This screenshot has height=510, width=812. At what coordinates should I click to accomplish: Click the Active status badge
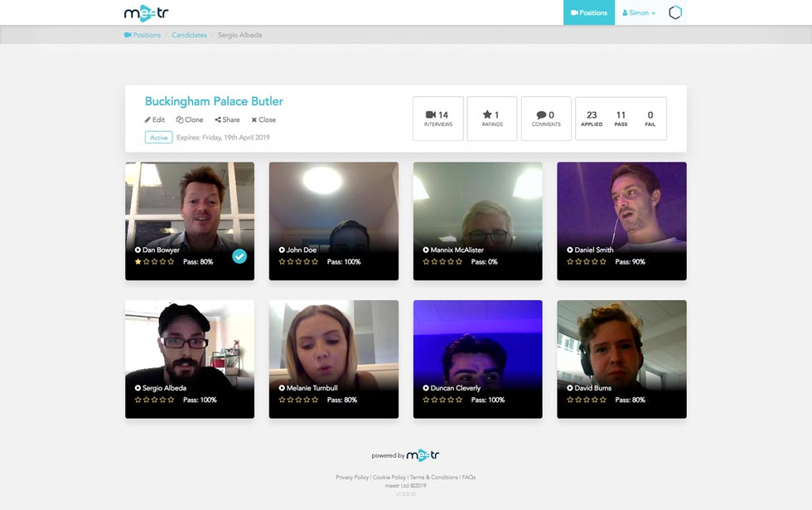click(x=158, y=138)
